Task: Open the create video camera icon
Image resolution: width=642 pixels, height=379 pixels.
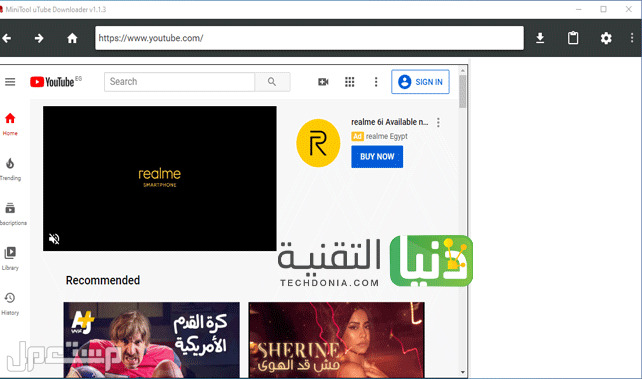Action: point(323,82)
